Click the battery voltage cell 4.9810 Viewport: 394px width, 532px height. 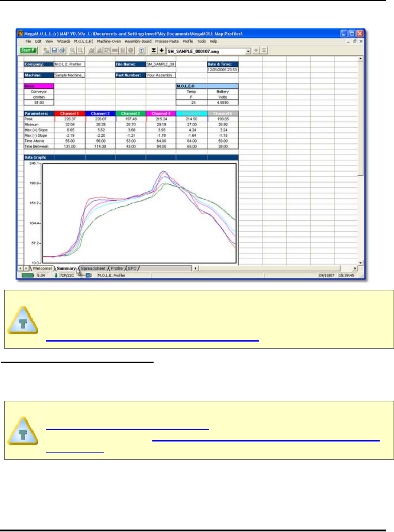tap(223, 103)
